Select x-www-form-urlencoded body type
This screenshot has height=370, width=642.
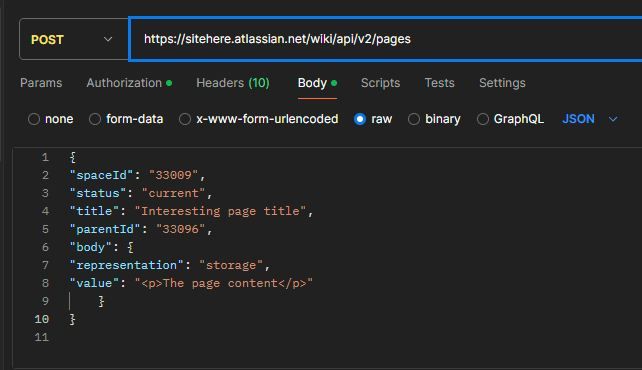click(185, 119)
